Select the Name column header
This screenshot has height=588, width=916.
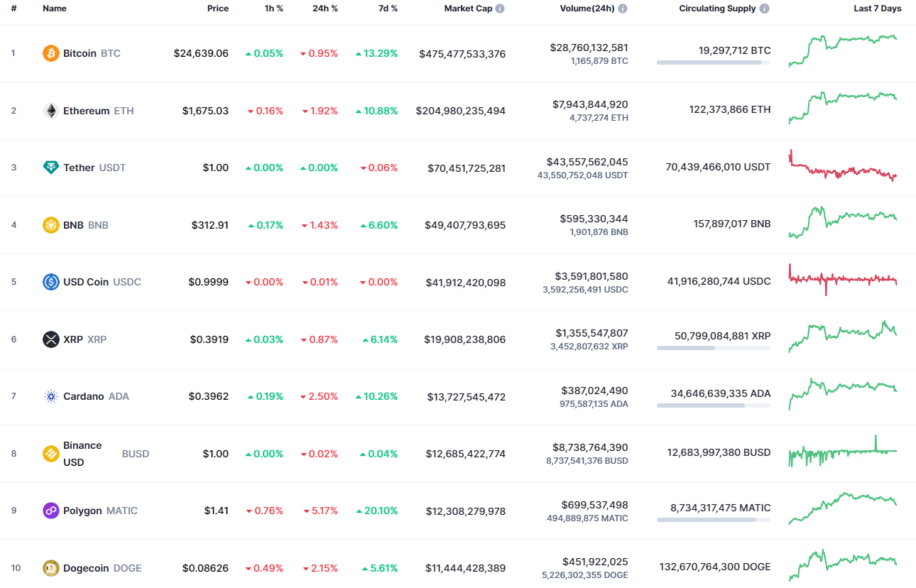tap(54, 9)
